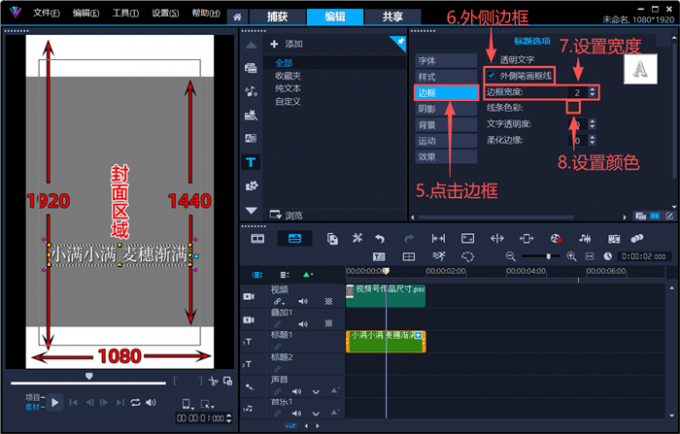Toggle loop playback in preview
This screenshot has width=680, height=434.
[x=135, y=402]
